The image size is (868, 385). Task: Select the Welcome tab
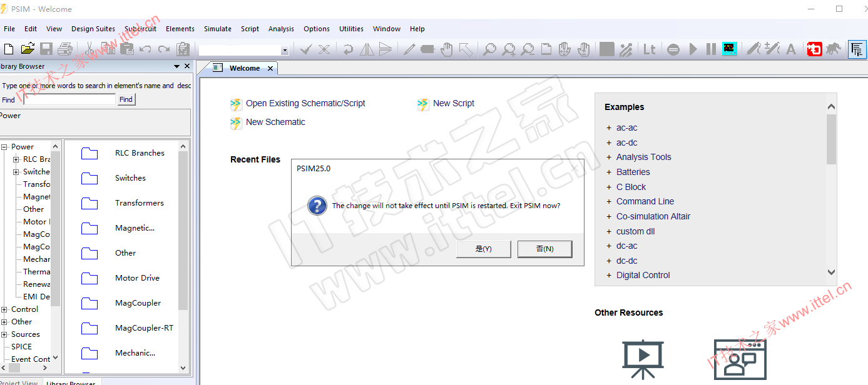244,68
